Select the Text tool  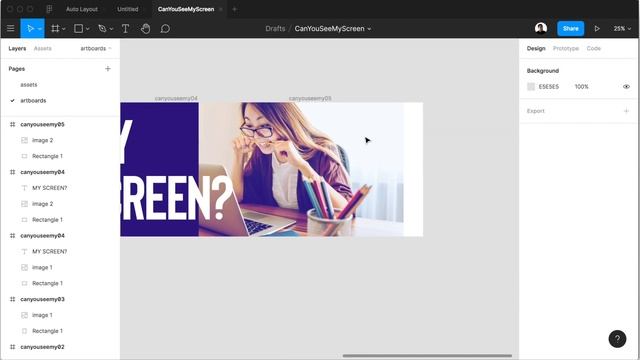[125, 29]
